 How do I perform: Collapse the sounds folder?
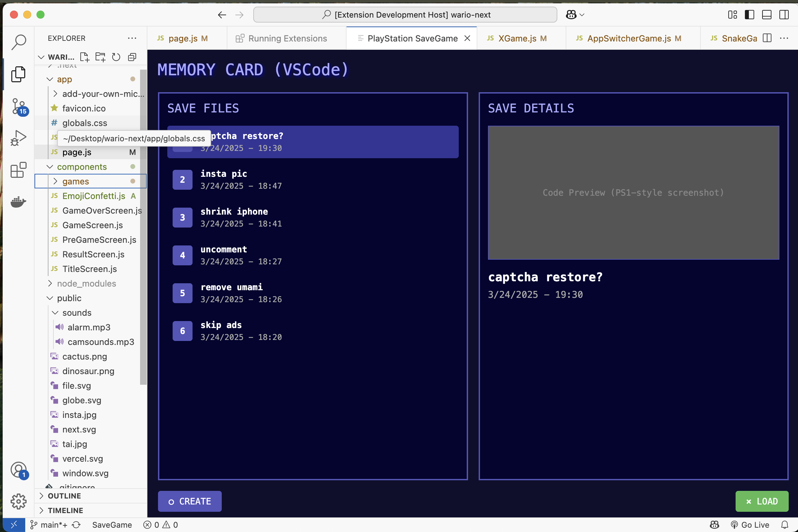77,312
